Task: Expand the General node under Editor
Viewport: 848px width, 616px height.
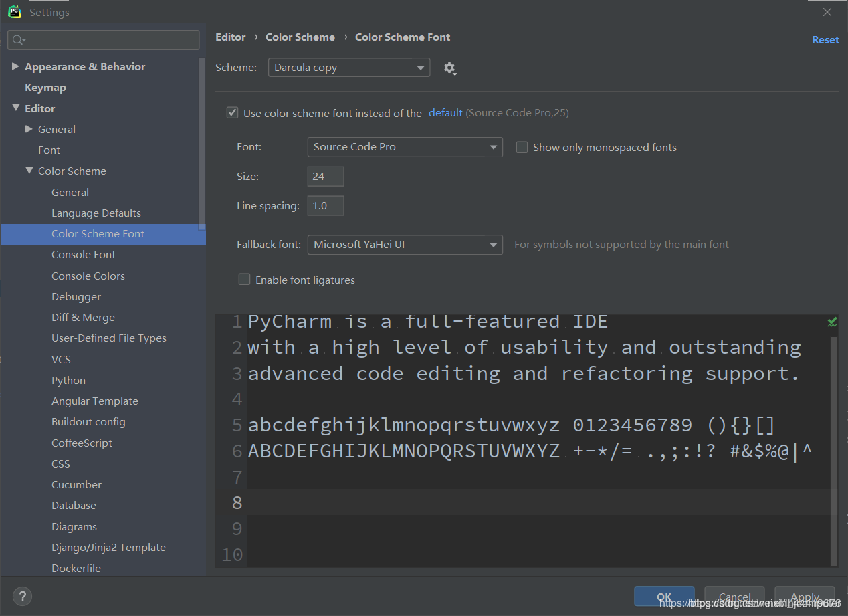Action: [29, 129]
